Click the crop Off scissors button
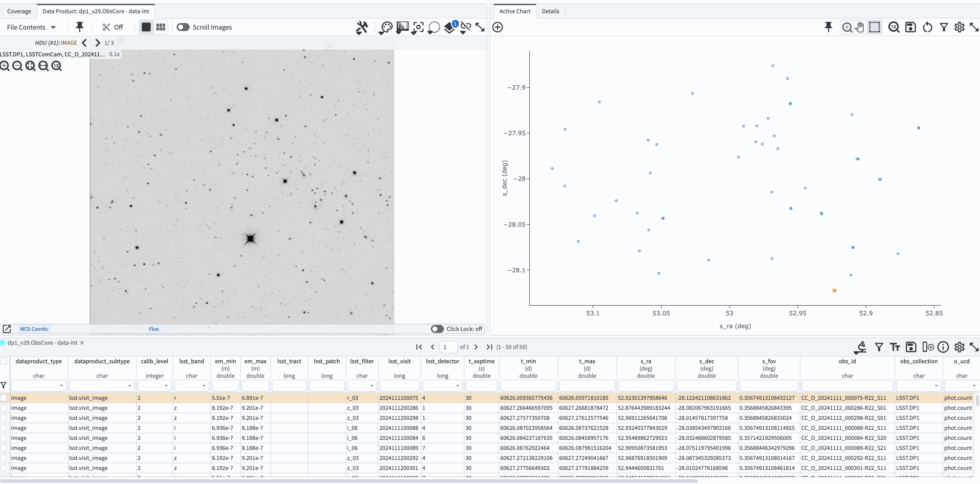980x484 pixels. tap(113, 27)
